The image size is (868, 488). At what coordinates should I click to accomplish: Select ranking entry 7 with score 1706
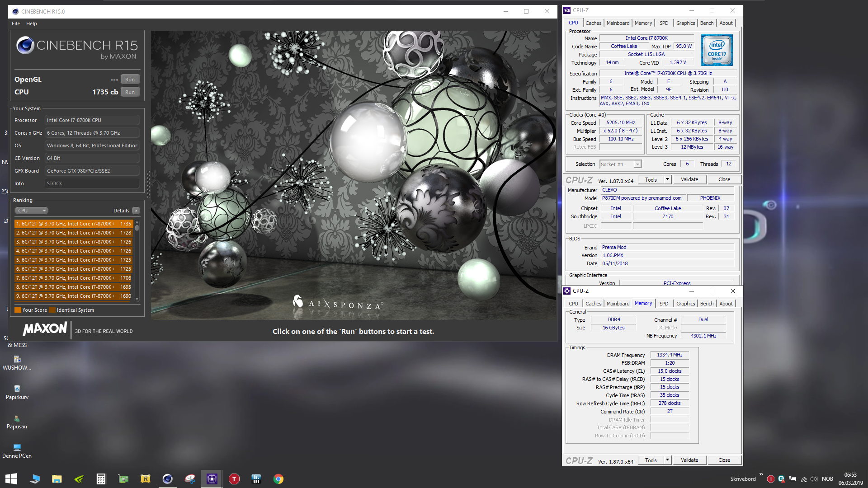pyautogui.click(x=74, y=278)
